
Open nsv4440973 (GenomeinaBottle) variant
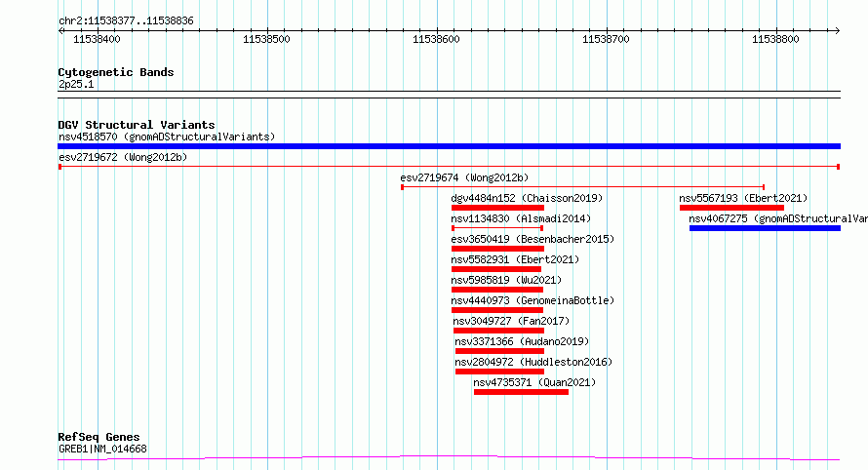(533, 300)
